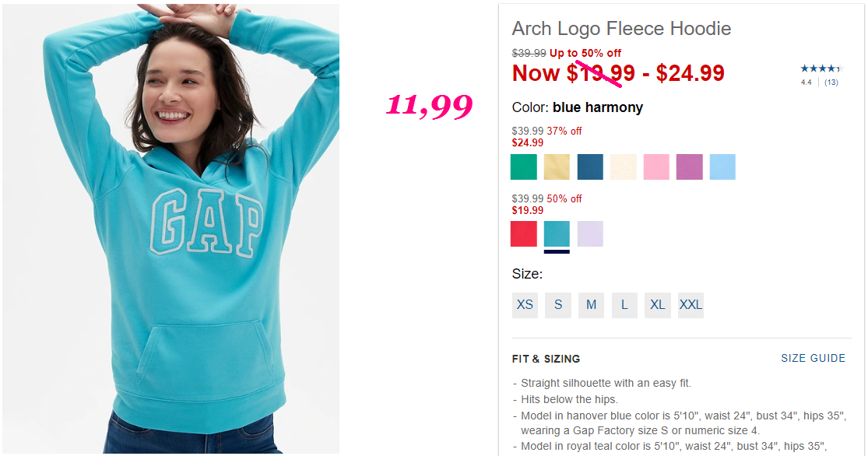
Task: Select the lavender color swatch
Action: (x=590, y=233)
